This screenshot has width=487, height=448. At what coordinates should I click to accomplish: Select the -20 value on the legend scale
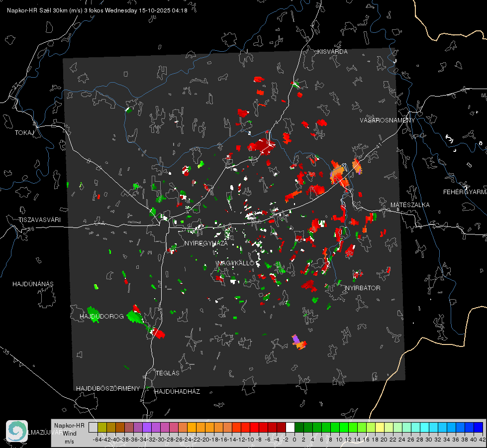coord(205,440)
